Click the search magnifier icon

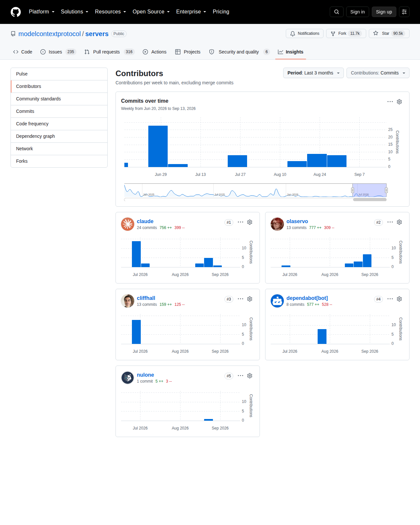click(x=337, y=12)
